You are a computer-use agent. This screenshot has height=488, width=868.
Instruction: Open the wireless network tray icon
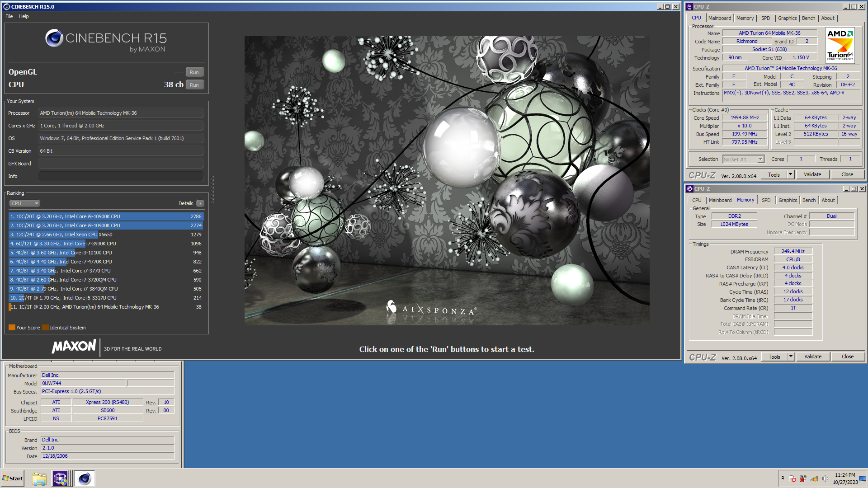814,479
